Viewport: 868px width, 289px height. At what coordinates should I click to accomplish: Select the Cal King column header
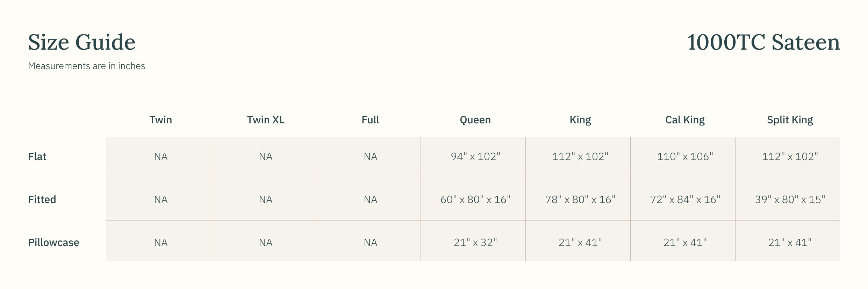point(685,120)
